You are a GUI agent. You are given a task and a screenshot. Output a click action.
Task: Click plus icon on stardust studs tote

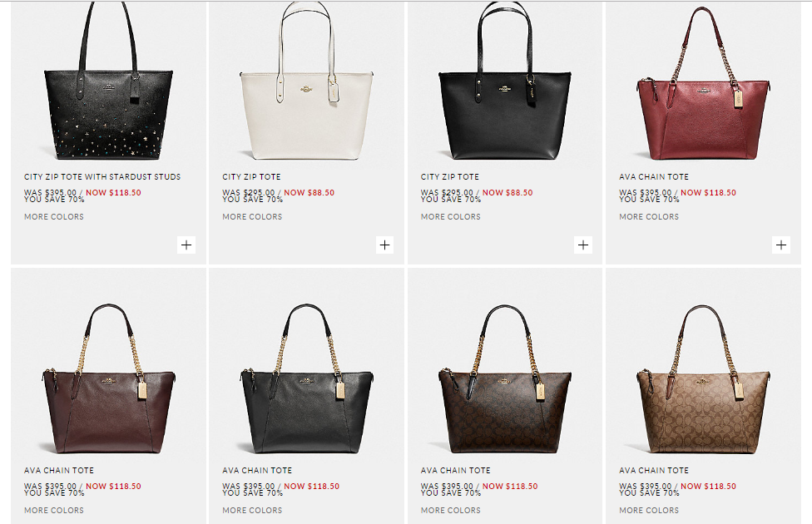pyautogui.click(x=186, y=245)
